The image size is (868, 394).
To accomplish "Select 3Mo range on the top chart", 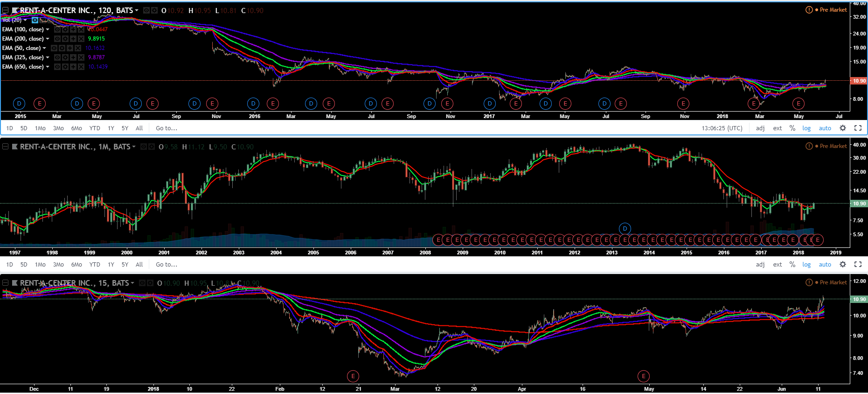I will 58,128.
